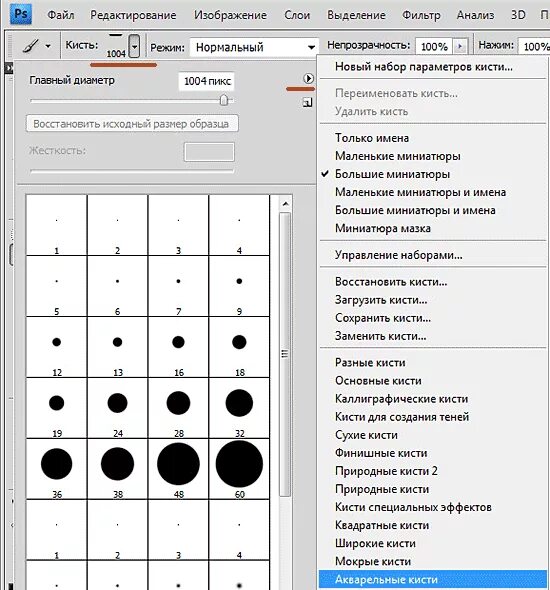This screenshot has width=550, height=590.
Task: Click the Photoshop Ps logo icon
Action: click(x=21, y=14)
